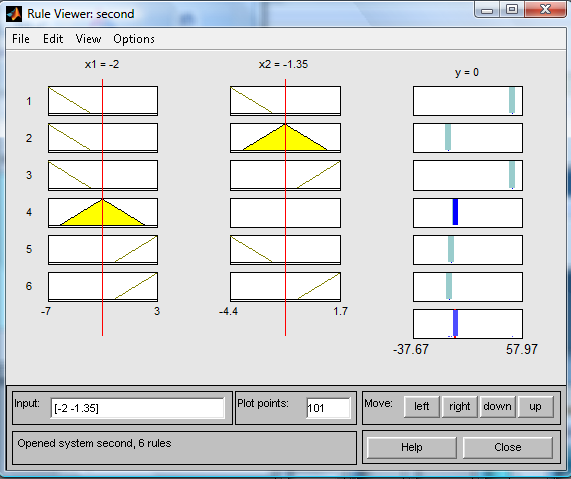Viewport: 571px width, 479px height.
Task: Select rule number 1 label
Action: [x=29, y=101]
